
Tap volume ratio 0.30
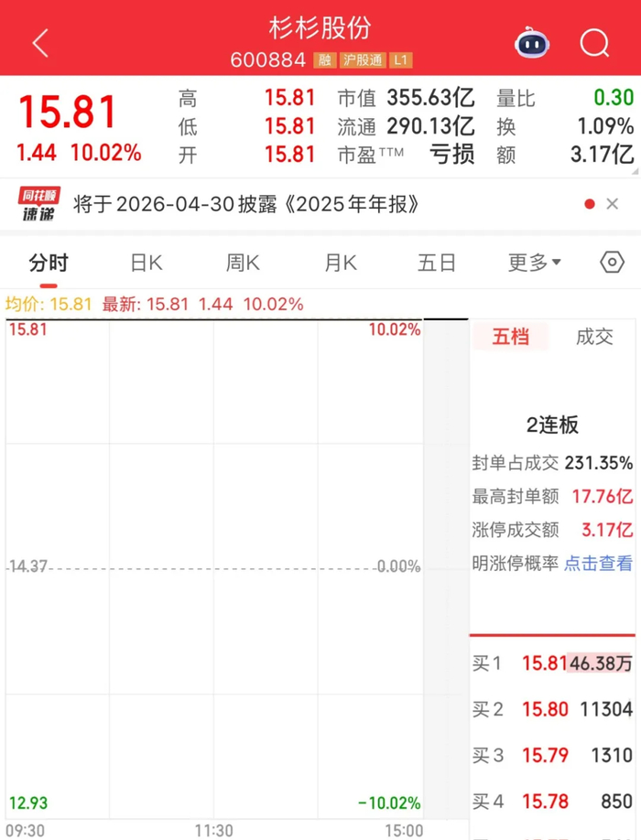tap(614, 98)
